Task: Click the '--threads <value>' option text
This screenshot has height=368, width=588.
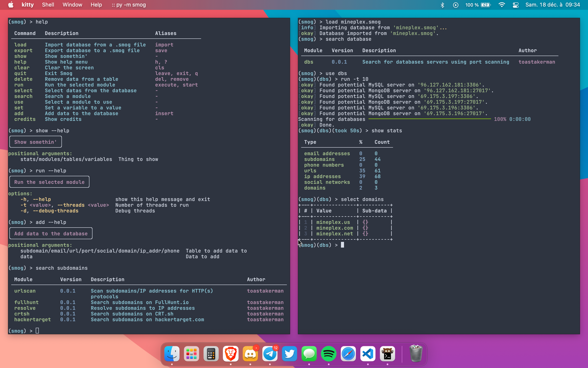Action: [x=83, y=205]
